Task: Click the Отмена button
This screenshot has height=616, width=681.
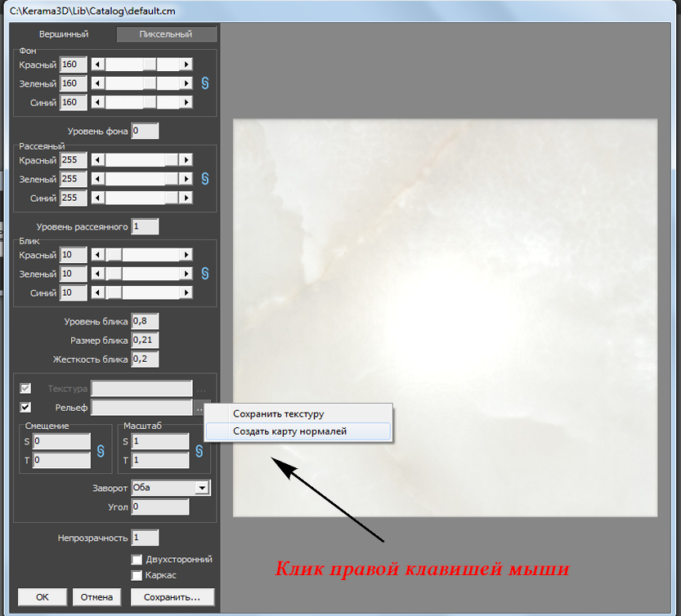Action: click(x=96, y=597)
